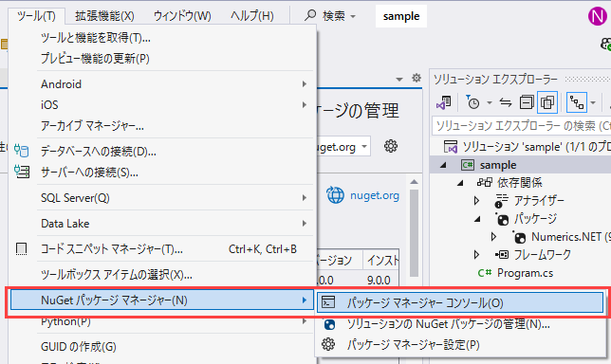Open パッケージ マネージャー コンソール(O)
This screenshot has height=364, width=611.
click(460, 302)
